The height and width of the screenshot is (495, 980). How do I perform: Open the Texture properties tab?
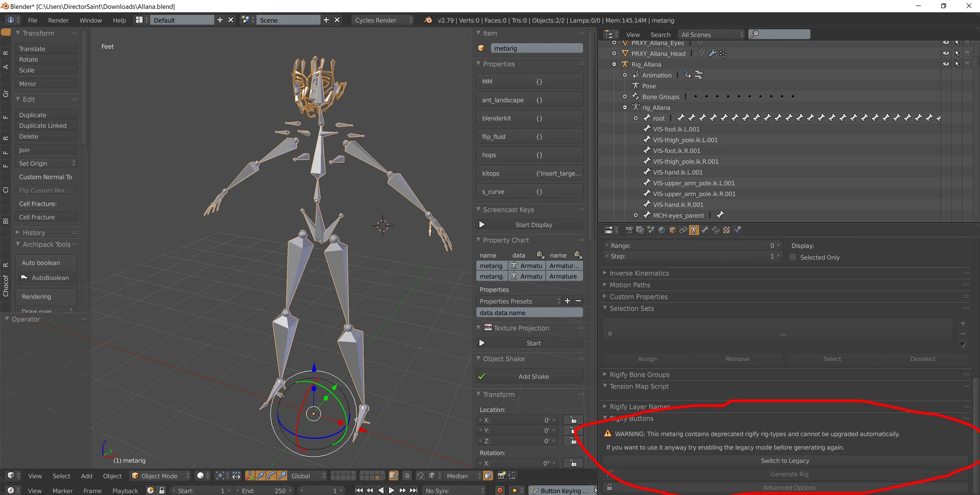coord(726,230)
